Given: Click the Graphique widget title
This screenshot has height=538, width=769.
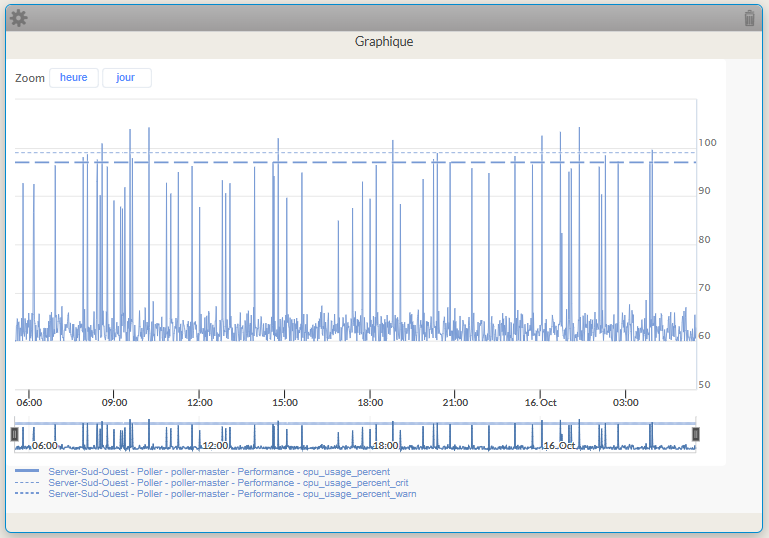Looking at the screenshot, I should 384,42.
